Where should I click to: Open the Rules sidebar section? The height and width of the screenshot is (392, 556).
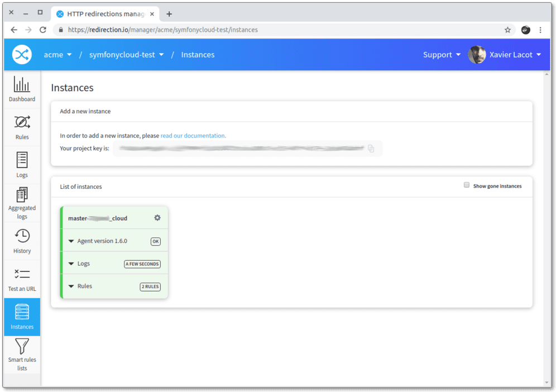tap(22, 127)
